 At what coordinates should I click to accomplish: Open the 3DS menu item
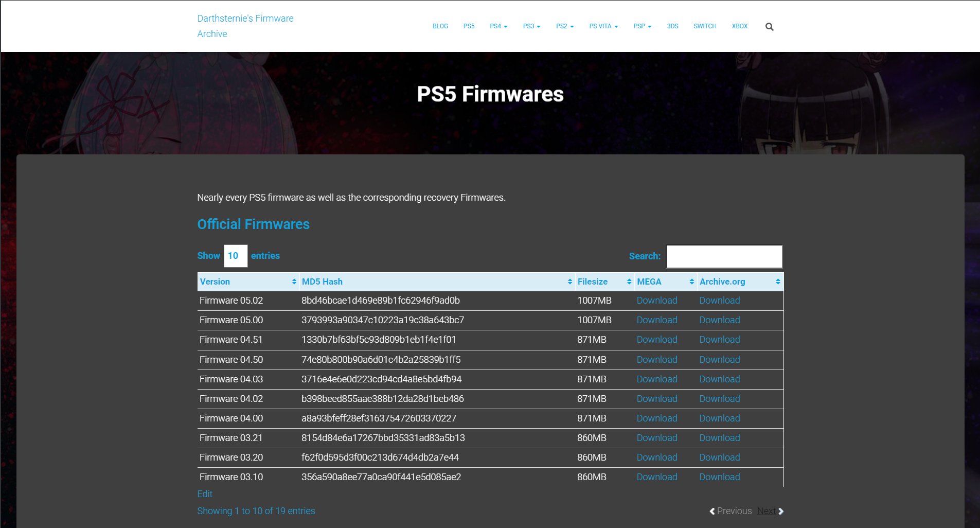pos(672,26)
